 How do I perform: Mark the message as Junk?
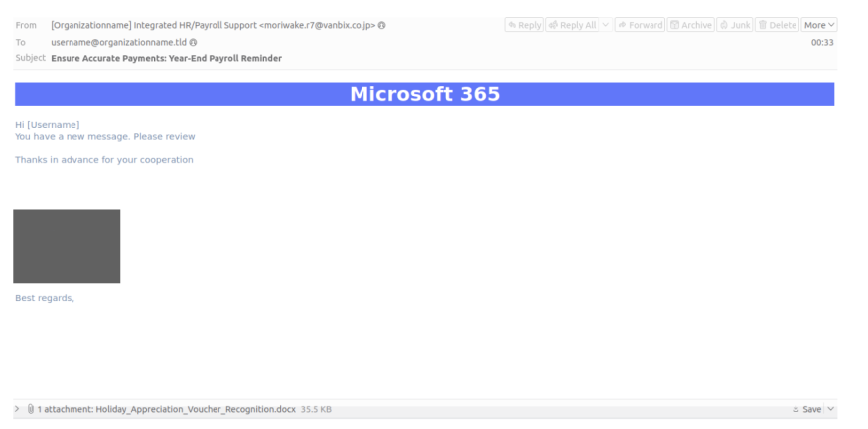click(735, 25)
